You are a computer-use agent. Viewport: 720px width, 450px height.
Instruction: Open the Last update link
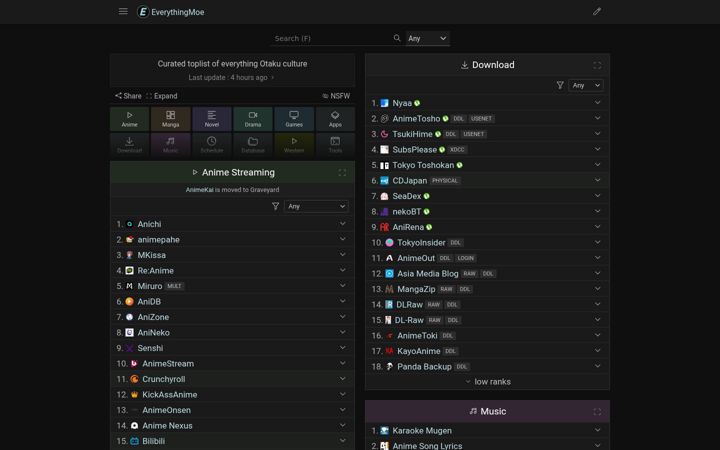click(231, 77)
